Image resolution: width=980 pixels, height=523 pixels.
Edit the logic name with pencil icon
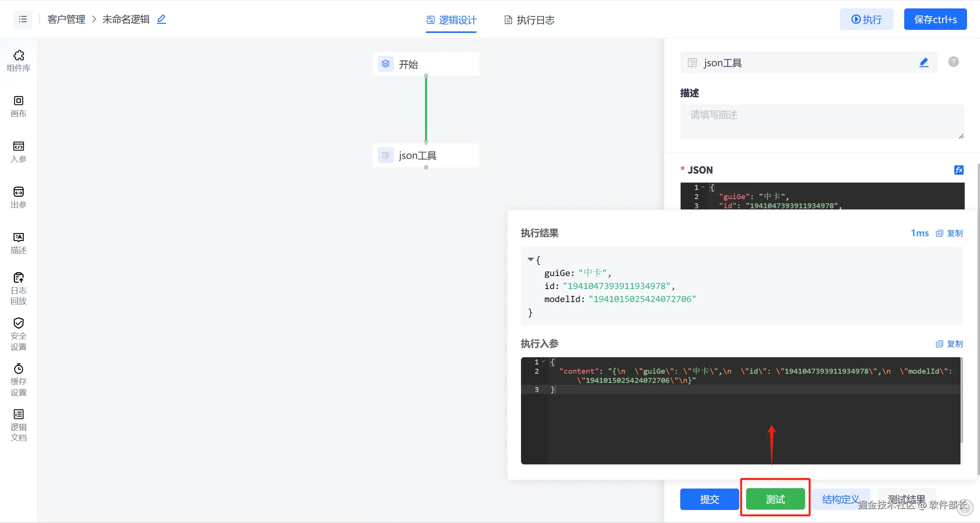coord(162,19)
